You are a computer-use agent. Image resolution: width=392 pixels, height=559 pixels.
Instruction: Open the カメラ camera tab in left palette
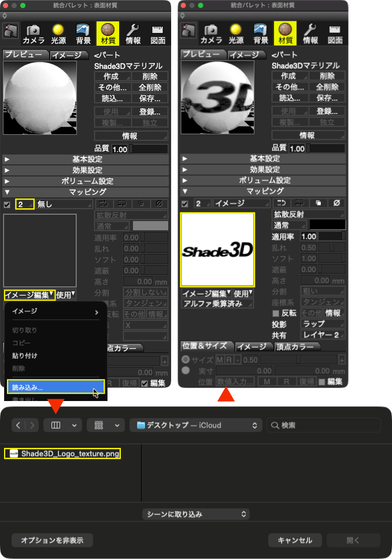[34, 34]
